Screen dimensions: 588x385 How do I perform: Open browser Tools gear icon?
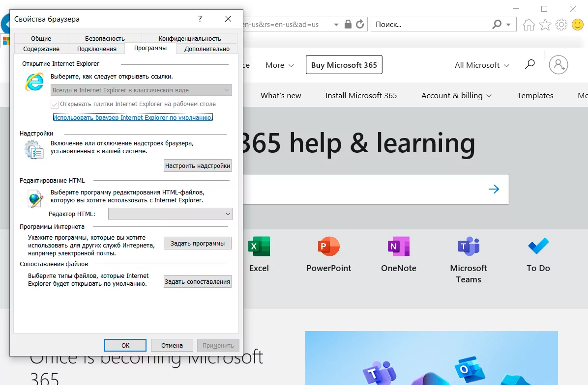[x=561, y=25]
